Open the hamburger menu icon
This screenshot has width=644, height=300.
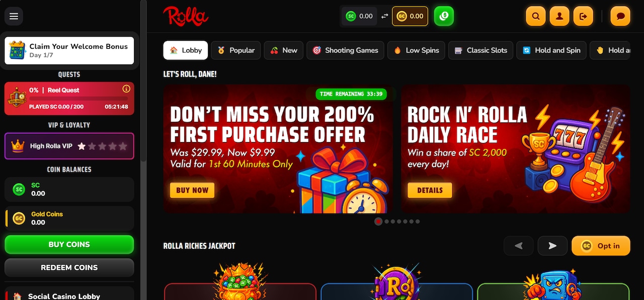pos(14,16)
